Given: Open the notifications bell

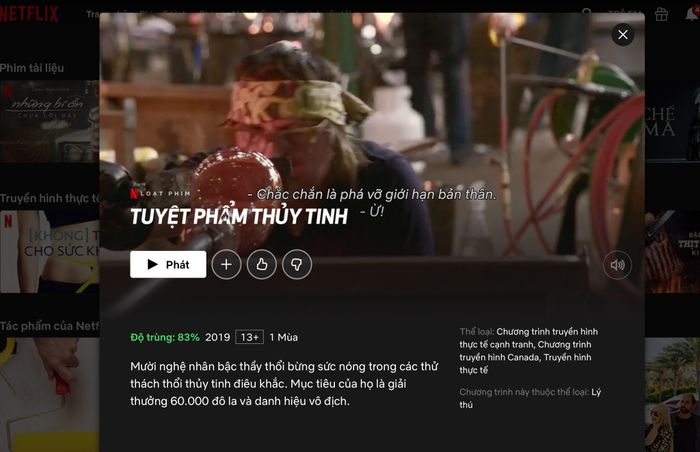Looking at the screenshot, I should pos(692,13).
